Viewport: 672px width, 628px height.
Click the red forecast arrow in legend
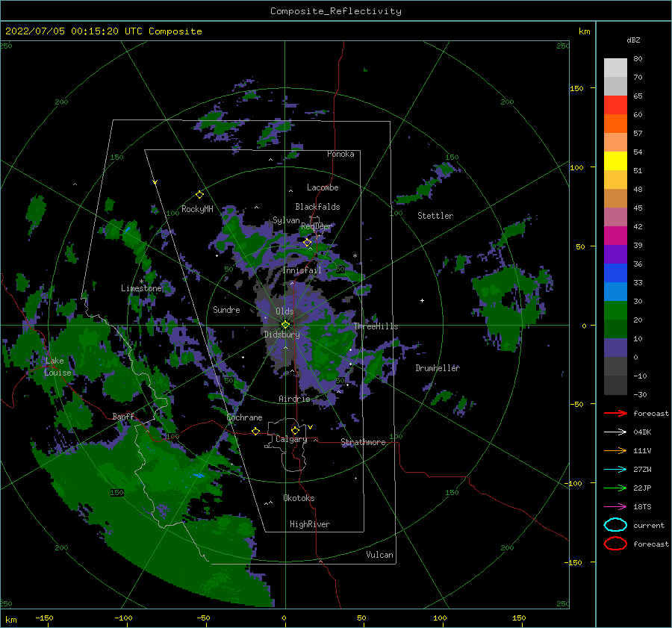615,413
